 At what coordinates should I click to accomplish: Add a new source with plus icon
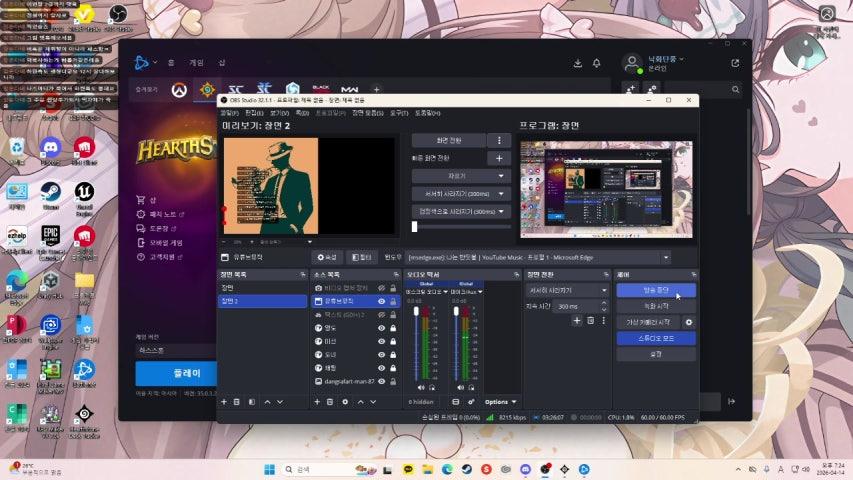318,401
